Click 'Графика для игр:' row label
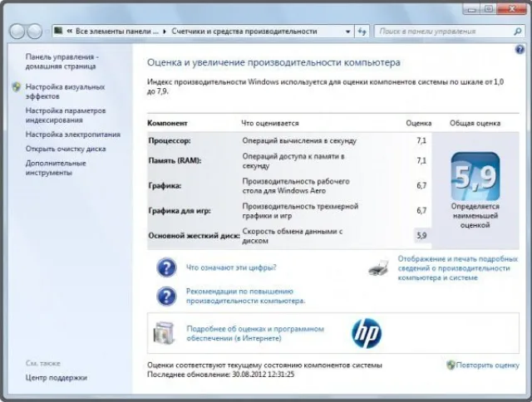 tap(180, 211)
